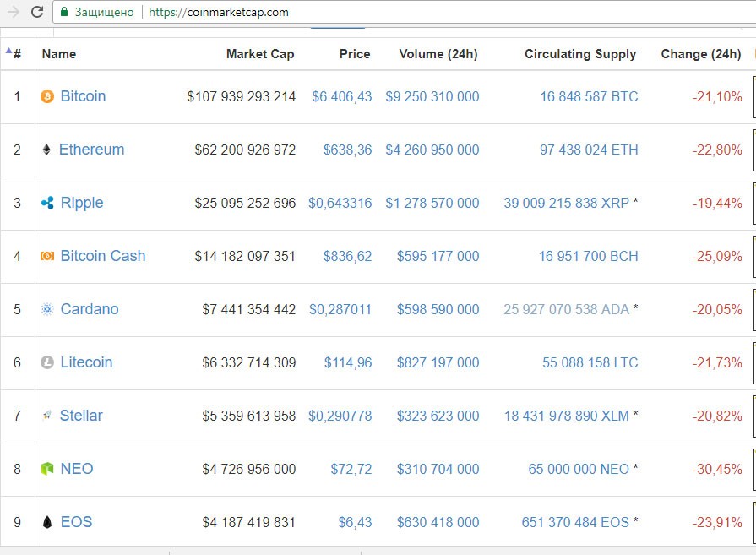This screenshot has width=756, height=555.
Task: Click the green NEO logo icon
Action: 47,469
